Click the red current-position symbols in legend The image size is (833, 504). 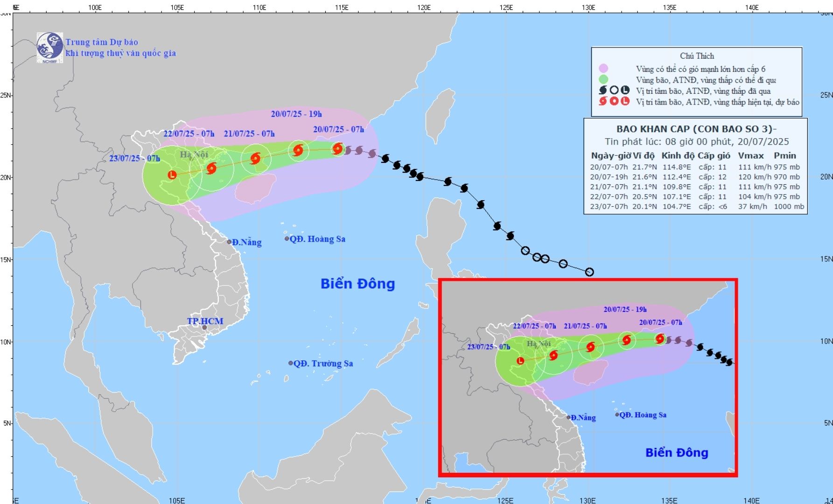click(614, 101)
